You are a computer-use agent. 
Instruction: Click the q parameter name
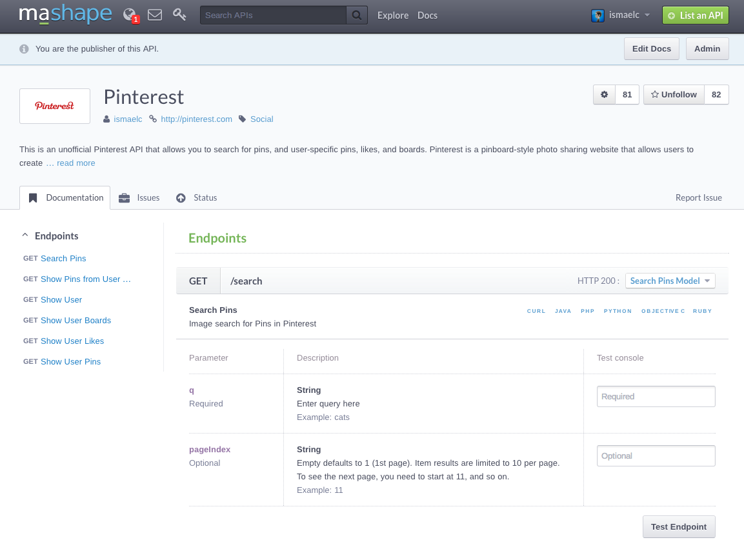(192, 390)
